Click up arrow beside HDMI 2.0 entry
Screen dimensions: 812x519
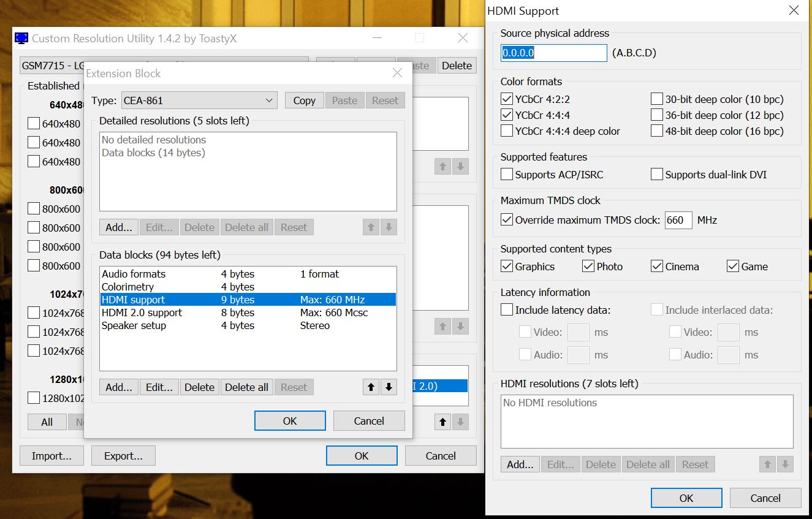(443, 422)
